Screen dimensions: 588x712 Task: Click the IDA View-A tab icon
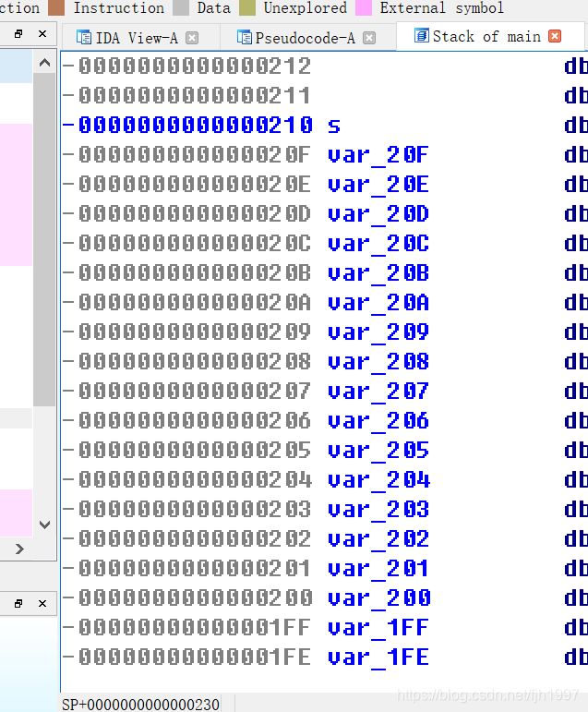point(84,37)
